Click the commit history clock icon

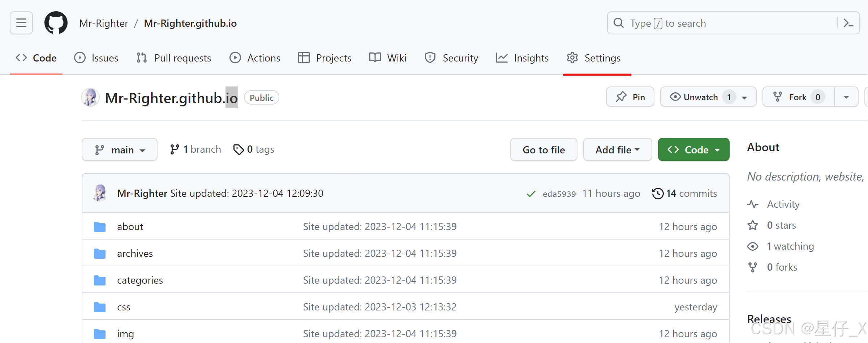658,194
